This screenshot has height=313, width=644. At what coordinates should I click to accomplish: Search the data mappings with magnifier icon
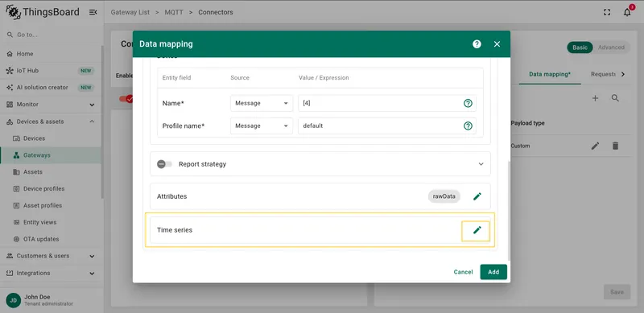pyautogui.click(x=615, y=98)
